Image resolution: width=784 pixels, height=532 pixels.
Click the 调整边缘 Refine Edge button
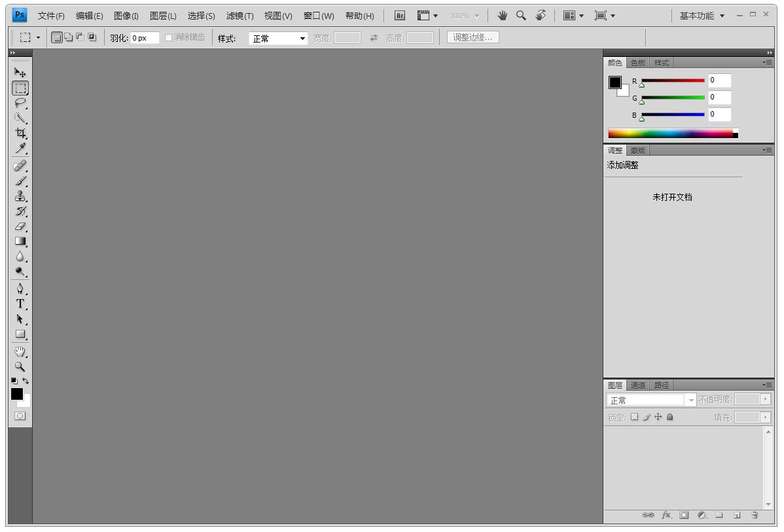471,37
